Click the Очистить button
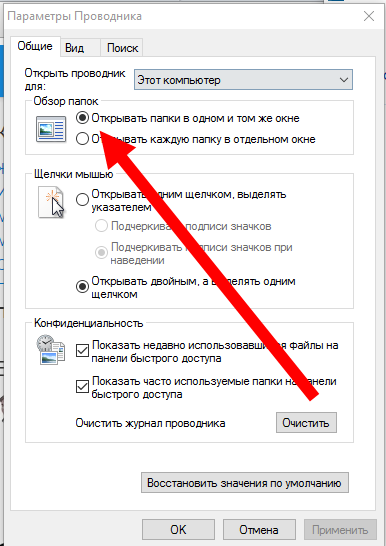Screen dimensions: 386x546 [x=306, y=423]
